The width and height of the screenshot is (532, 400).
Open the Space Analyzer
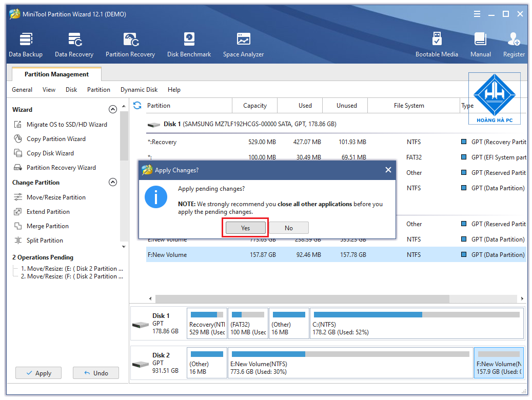243,44
